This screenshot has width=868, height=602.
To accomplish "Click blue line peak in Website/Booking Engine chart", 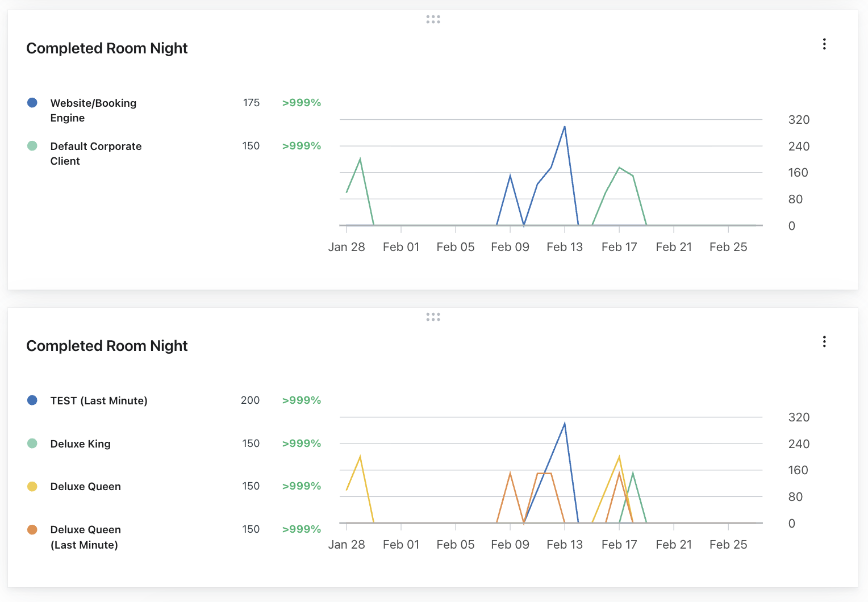I will 564,127.
